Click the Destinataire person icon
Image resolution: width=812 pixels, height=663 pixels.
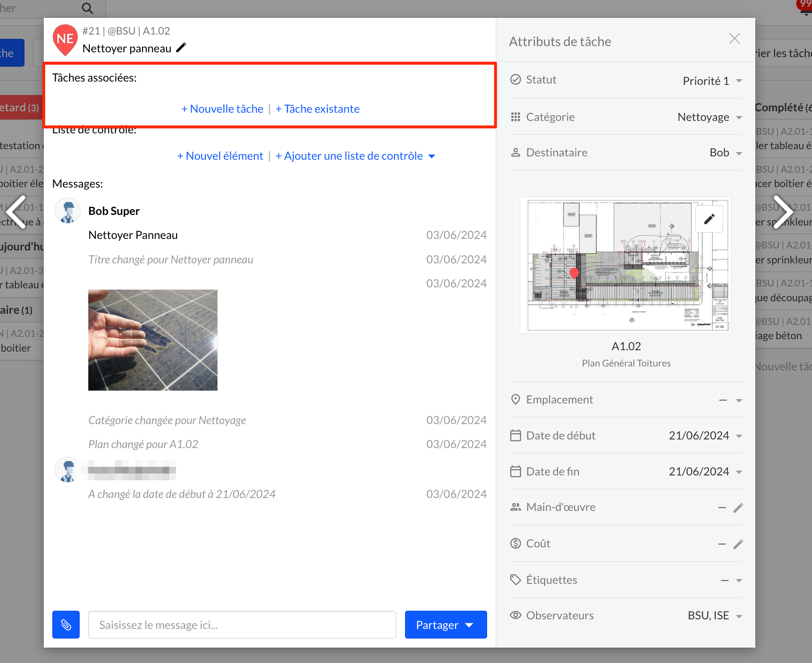point(515,153)
